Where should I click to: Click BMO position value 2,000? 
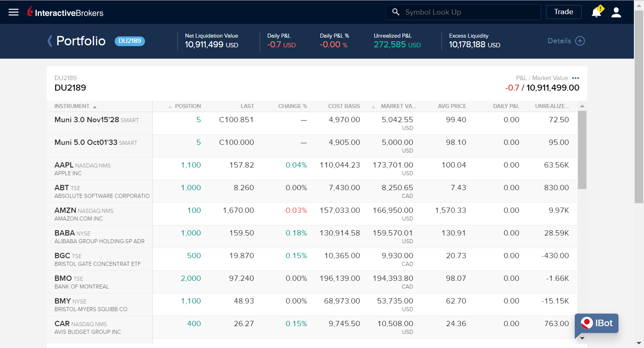[x=191, y=278]
